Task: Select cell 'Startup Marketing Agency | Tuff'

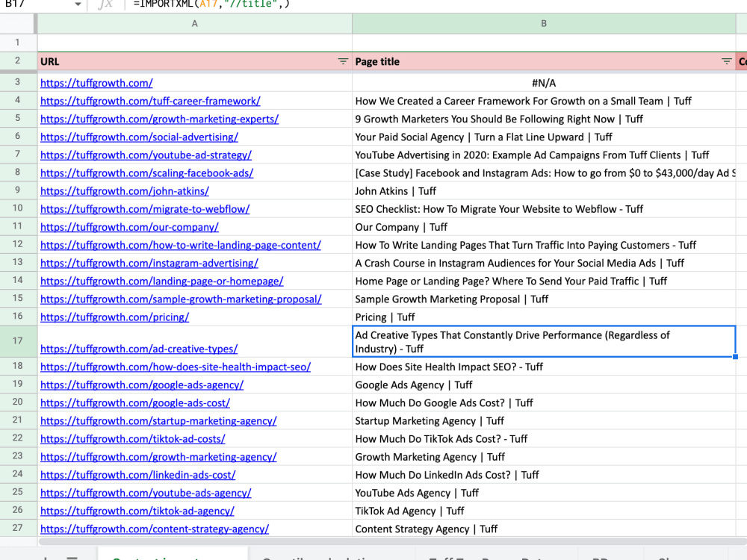Action: point(544,421)
